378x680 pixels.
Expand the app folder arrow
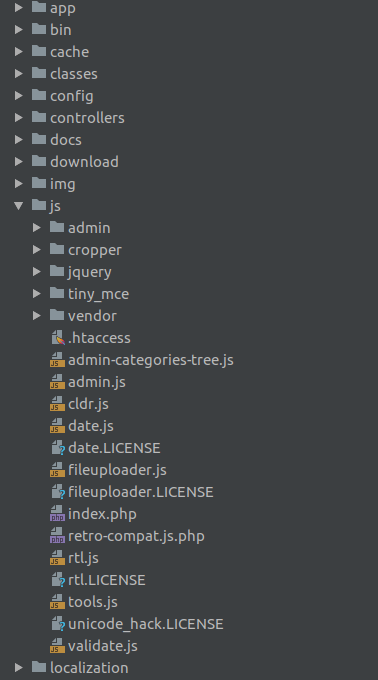click(x=19, y=7)
